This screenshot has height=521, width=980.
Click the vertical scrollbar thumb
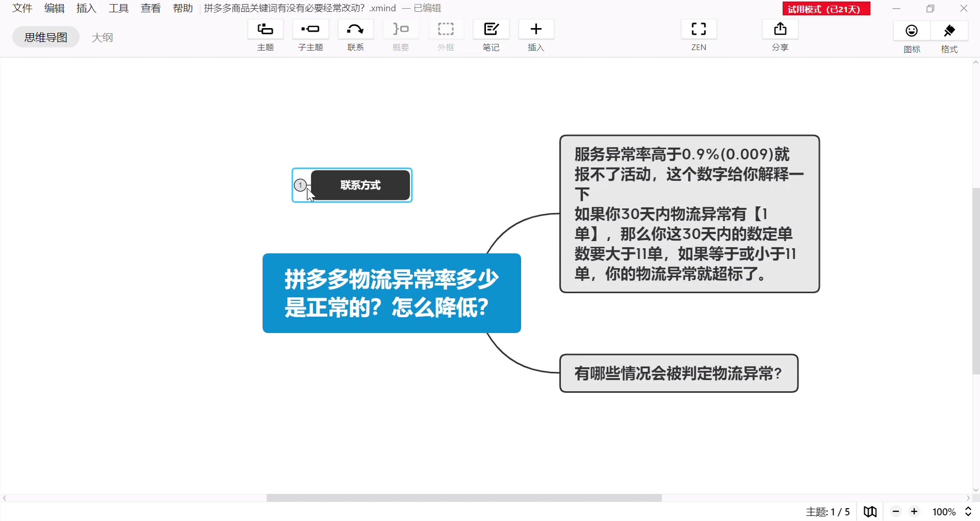976,281
